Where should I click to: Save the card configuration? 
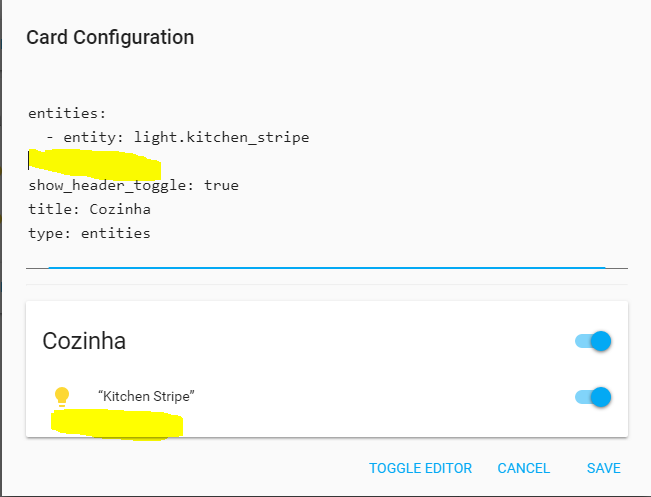pos(604,468)
